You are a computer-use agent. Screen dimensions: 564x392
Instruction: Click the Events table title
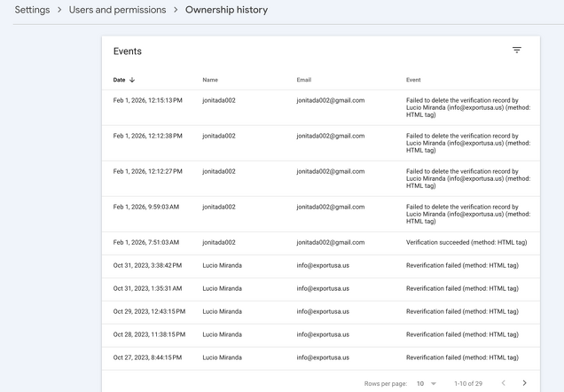click(128, 51)
